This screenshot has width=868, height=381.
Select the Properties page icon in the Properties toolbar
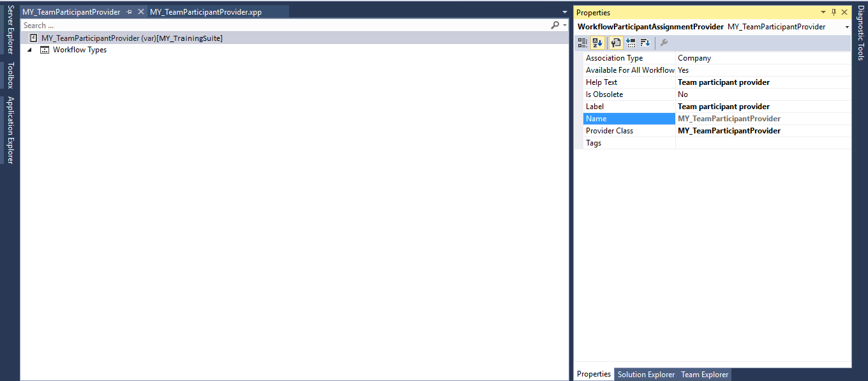[615, 43]
